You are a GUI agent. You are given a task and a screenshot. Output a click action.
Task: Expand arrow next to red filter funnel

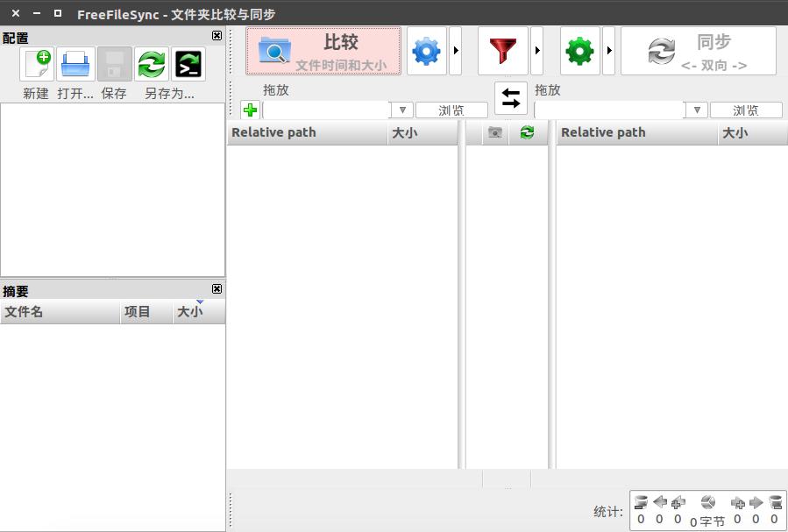point(536,51)
